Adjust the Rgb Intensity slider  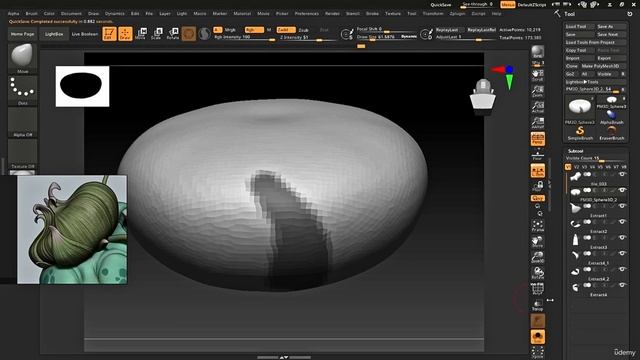(244, 38)
